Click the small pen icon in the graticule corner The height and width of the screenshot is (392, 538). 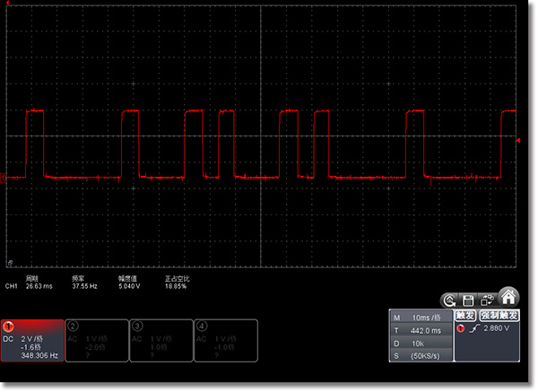10,265
